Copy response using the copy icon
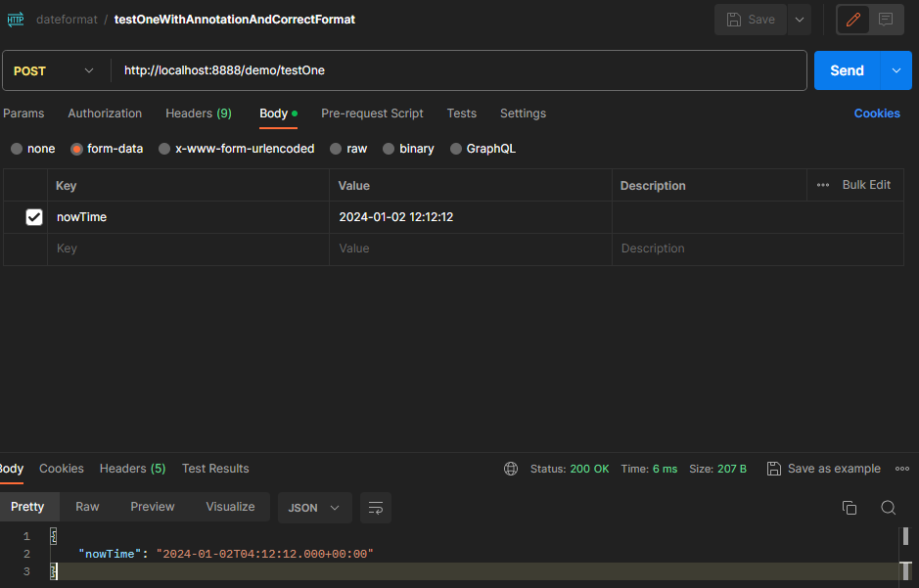The height and width of the screenshot is (588, 919). coord(849,507)
